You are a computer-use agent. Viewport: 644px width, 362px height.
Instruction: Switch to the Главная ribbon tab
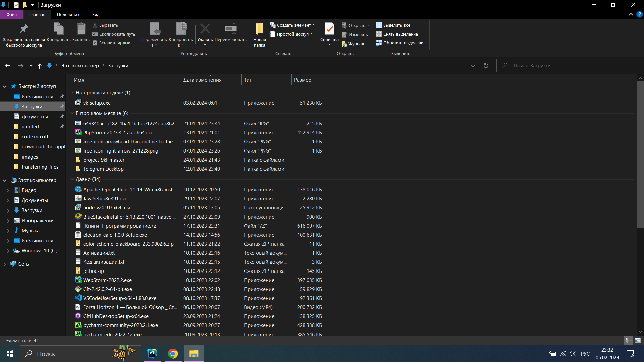37,14
